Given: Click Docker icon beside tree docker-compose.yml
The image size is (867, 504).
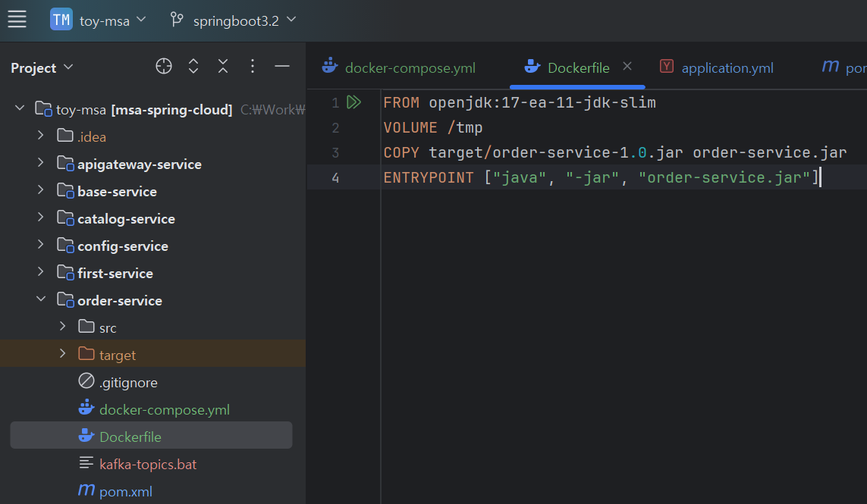Looking at the screenshot, I should click(x=86, y=408).
